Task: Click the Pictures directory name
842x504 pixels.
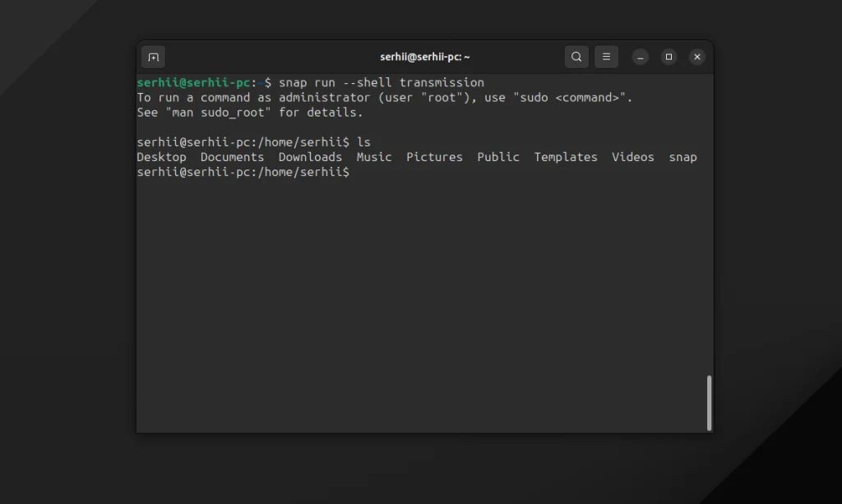Action: [434, 157]
